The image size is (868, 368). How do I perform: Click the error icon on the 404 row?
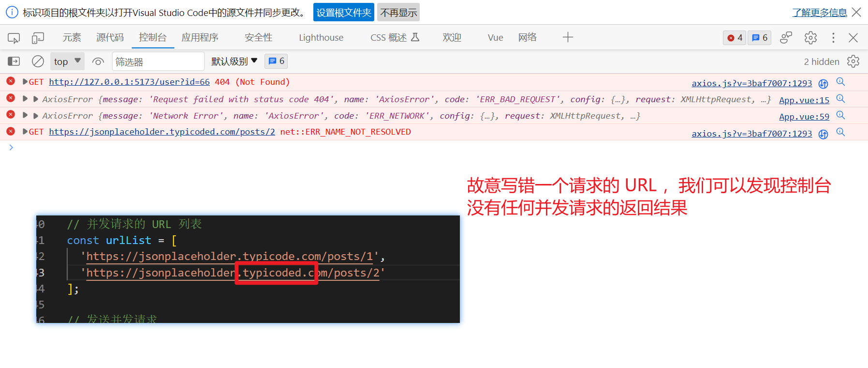(x=11, y=81)
